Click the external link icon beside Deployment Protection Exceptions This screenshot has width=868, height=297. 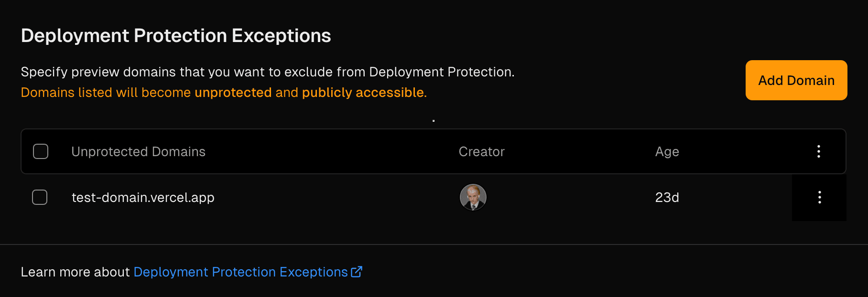tap(357, 272)
